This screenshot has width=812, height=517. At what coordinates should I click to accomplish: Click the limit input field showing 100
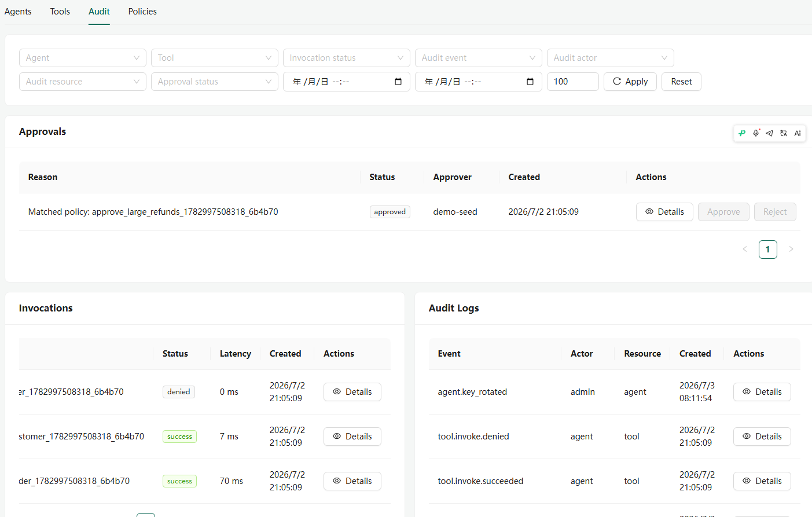tap(573, 82)
